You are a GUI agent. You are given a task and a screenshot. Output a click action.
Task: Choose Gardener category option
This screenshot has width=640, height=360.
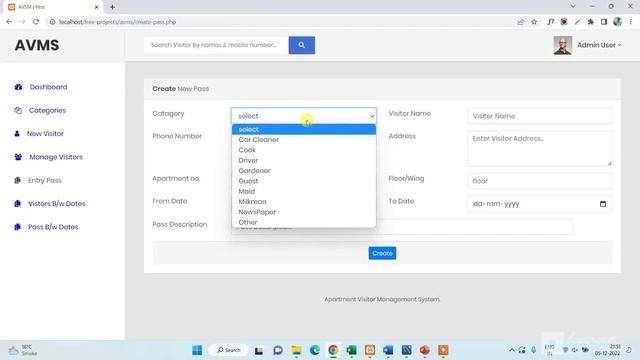(304, 171)
